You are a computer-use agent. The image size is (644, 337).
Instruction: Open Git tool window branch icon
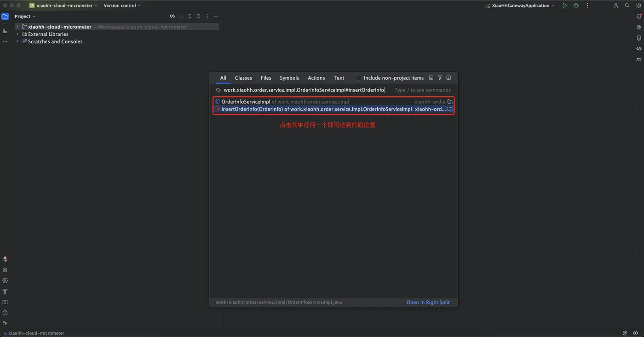point(5,324)
